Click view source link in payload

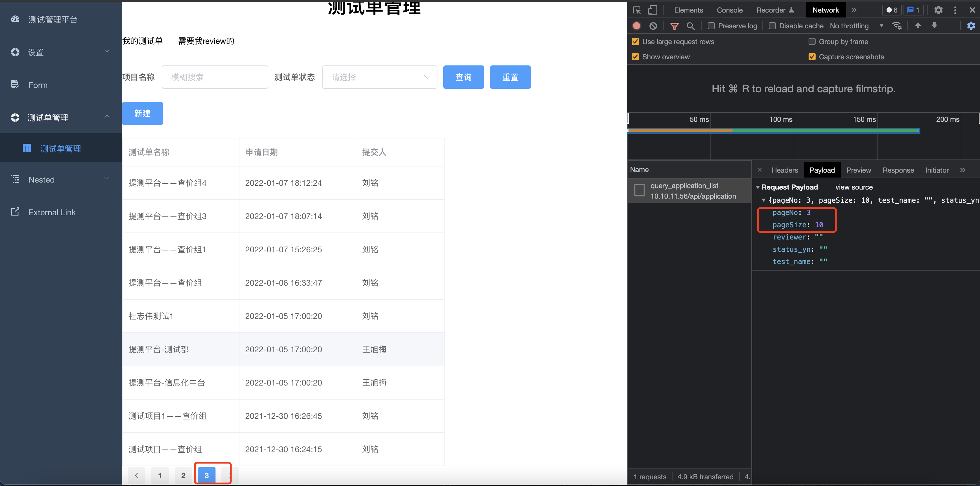pyautogui.click(x=854, y=187)
